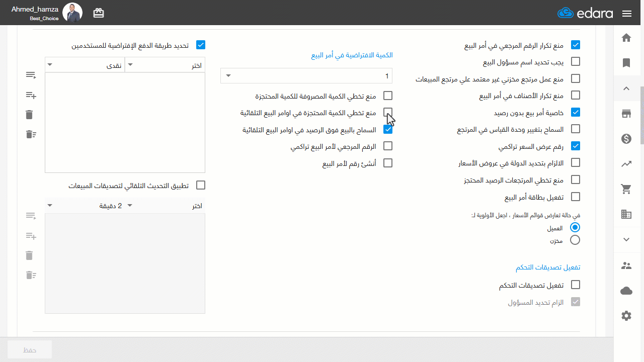Check تفعيل بطاقة أمر البيع
The height and width of the screenshot is (362, 644).
pos(576,197)
